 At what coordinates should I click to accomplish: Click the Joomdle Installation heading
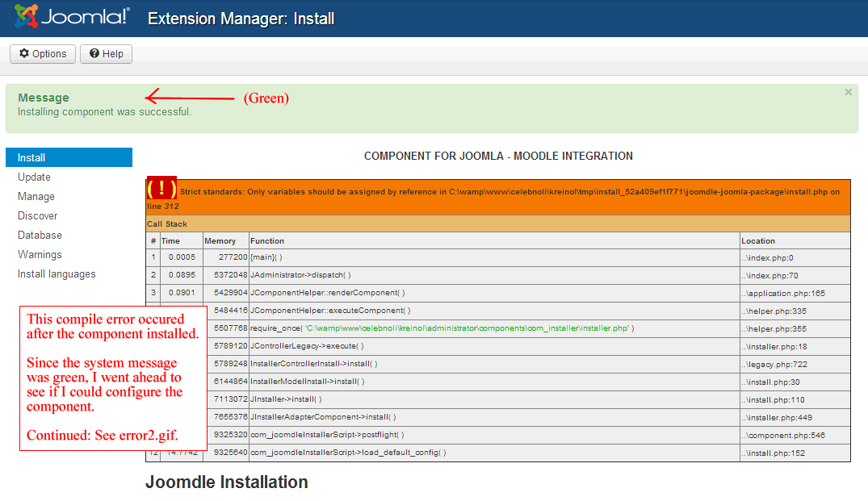(227, 482)
